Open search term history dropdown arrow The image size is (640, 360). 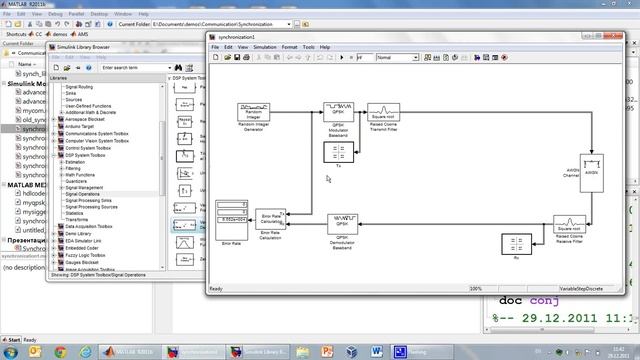pos(170,68)
